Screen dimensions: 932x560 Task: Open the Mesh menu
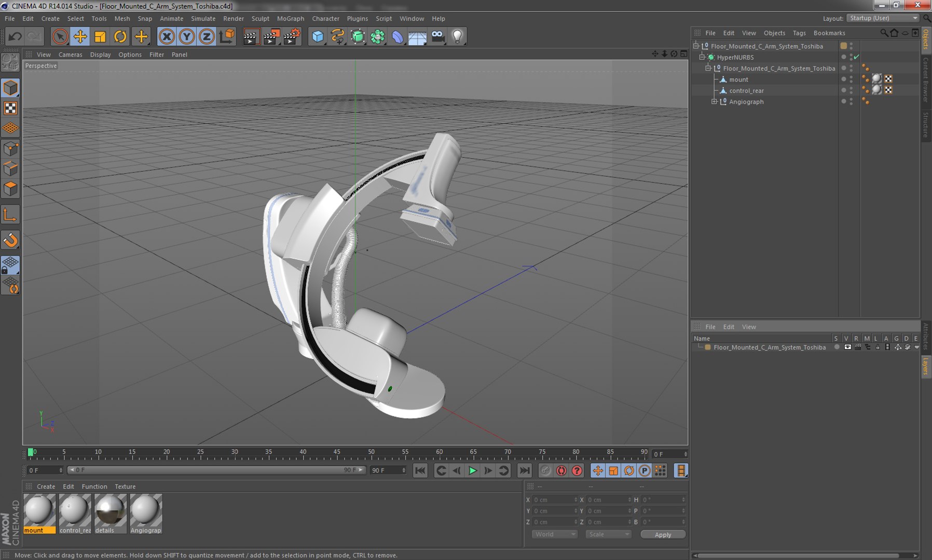(x=122, y=19)
